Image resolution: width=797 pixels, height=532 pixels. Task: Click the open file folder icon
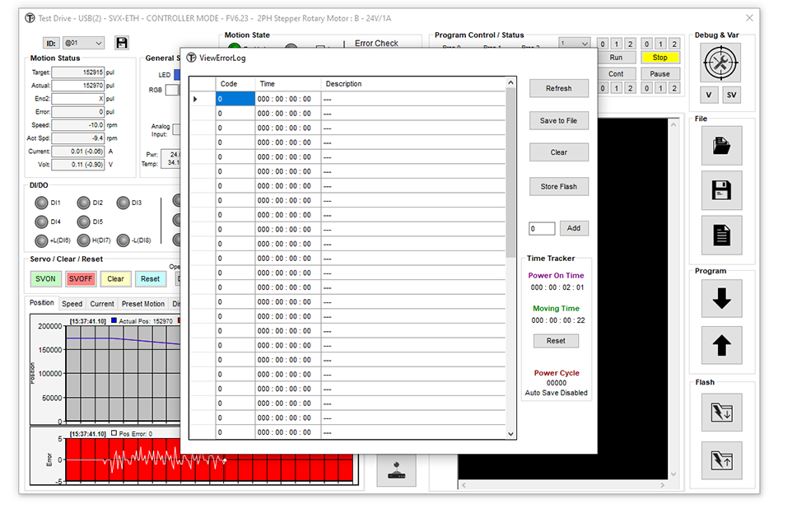pyautogui.click(x=721, y=146)
